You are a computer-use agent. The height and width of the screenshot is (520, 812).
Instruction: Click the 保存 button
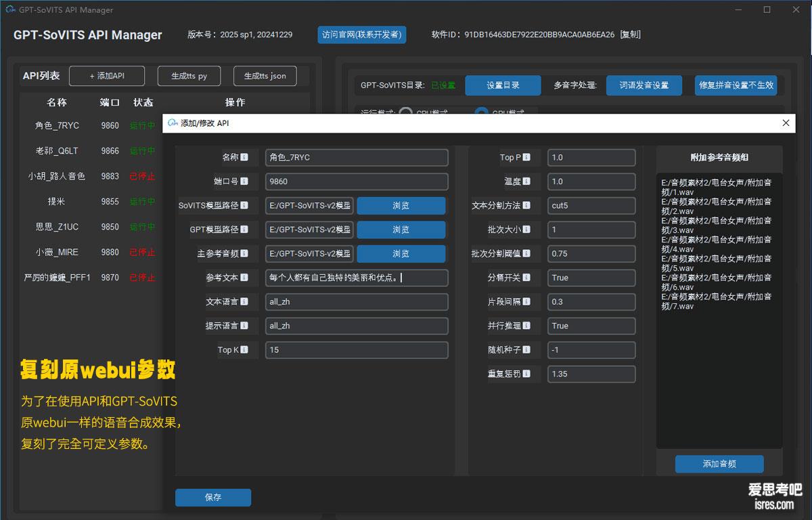[213, 498]
